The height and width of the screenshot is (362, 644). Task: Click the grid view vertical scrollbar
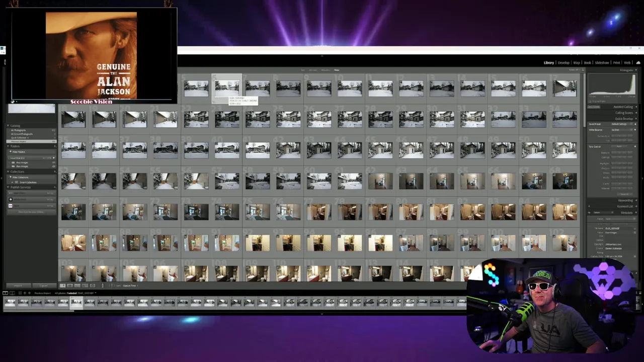pos(584,101)
